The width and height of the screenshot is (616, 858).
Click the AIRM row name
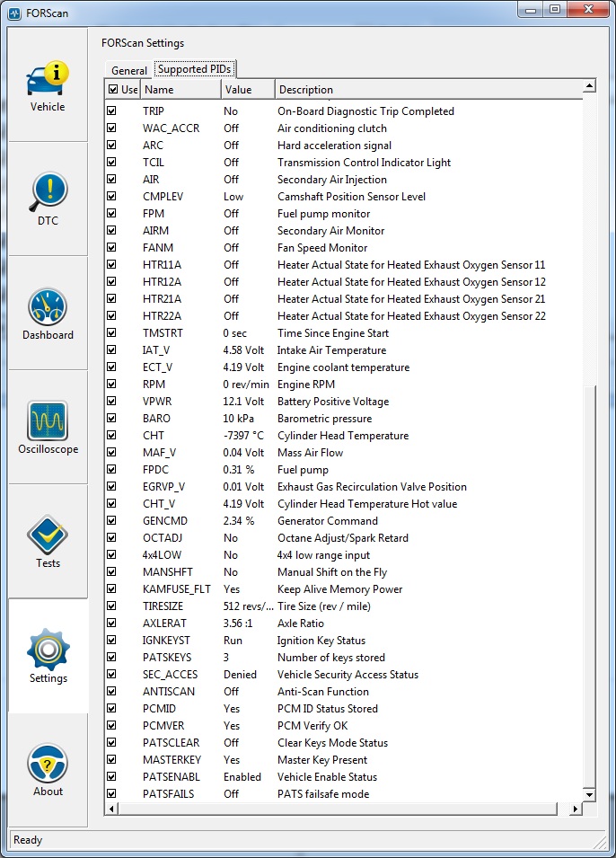(x=155, y=230)
